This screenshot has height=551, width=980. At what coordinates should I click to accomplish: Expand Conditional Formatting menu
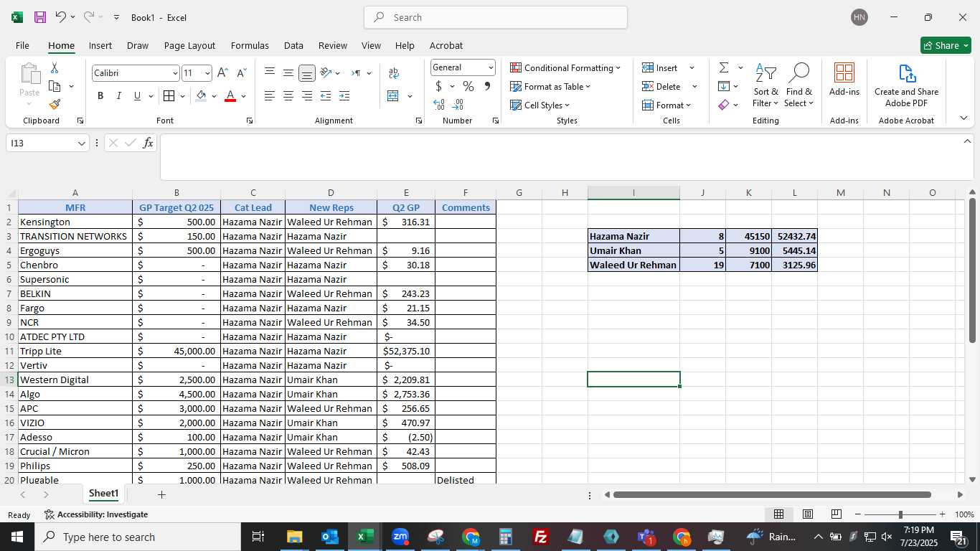[x=565, y=67]
